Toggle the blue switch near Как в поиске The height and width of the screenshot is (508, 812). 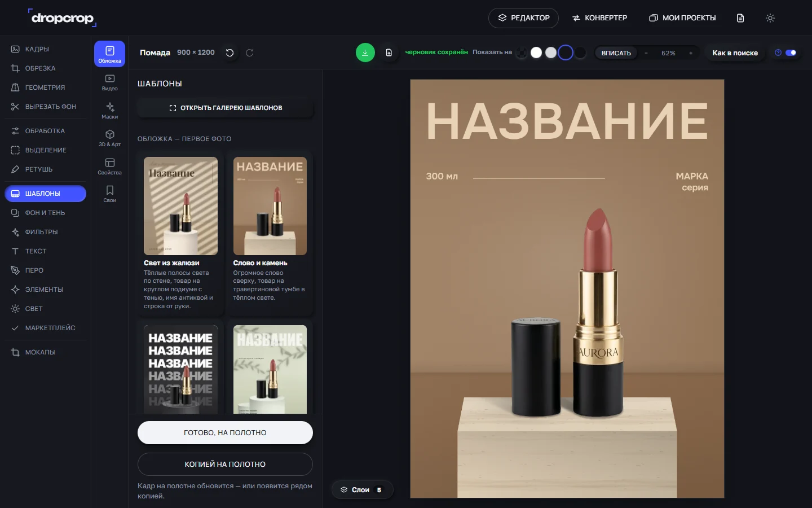(x=791, y=52)
